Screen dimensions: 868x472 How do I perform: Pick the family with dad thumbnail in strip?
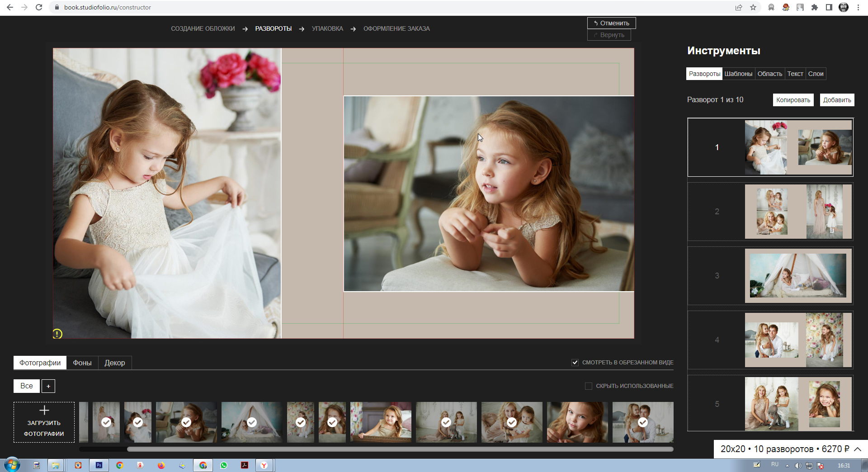coord(643,422)
